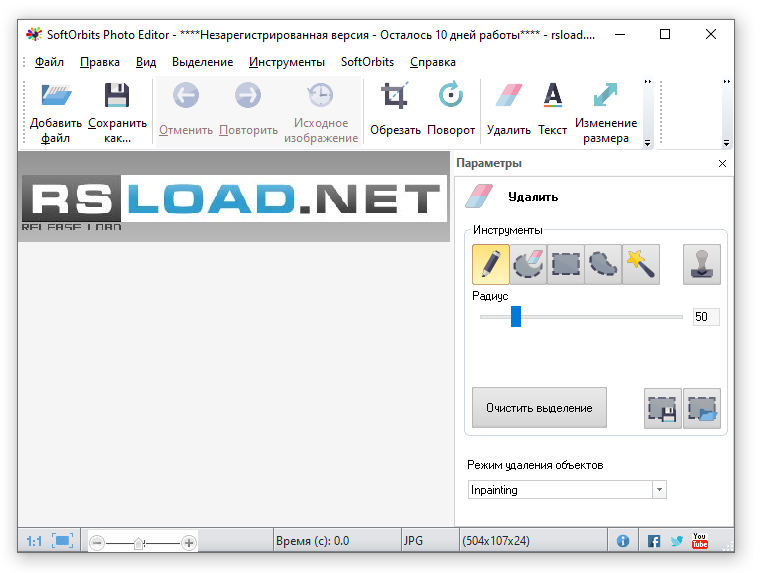Select the clone stamp tool
The image size is (762, 573).
tap(701, 264)
